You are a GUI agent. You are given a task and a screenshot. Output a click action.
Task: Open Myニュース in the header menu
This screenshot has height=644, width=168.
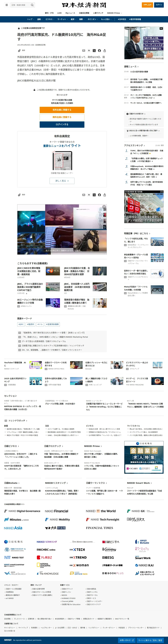point(70,13)
